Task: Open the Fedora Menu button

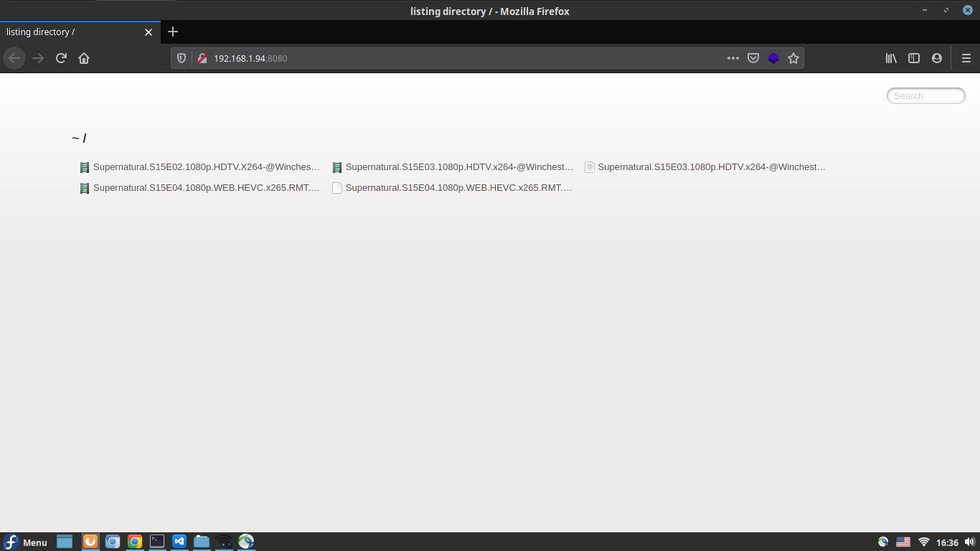Action: [x=25, y=542]
